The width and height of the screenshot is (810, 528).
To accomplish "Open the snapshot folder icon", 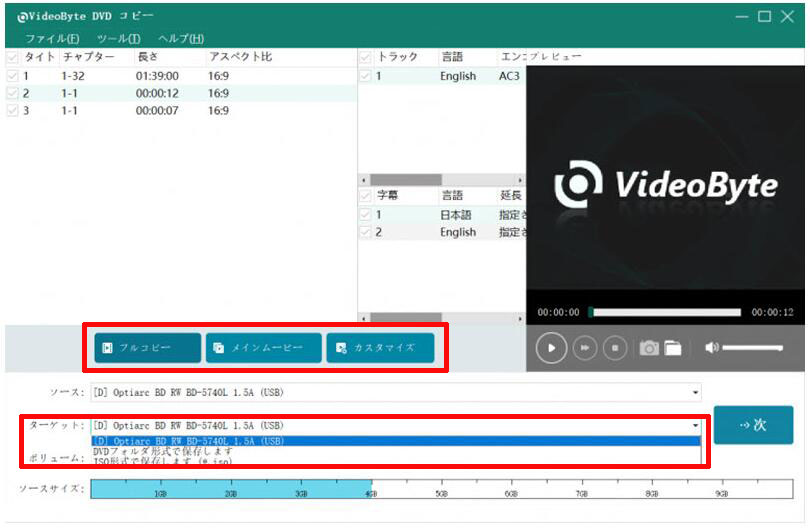I will 673,348.
